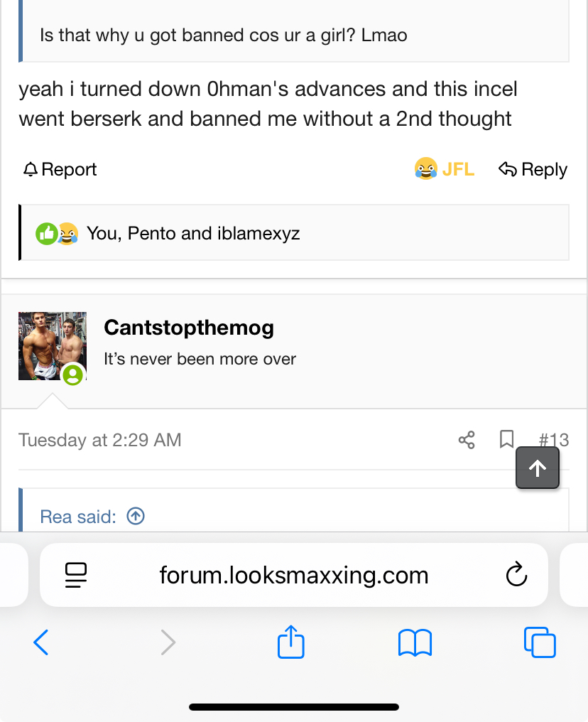
Task: Open Safari bookmarks
Action: (x=415, y=642)
